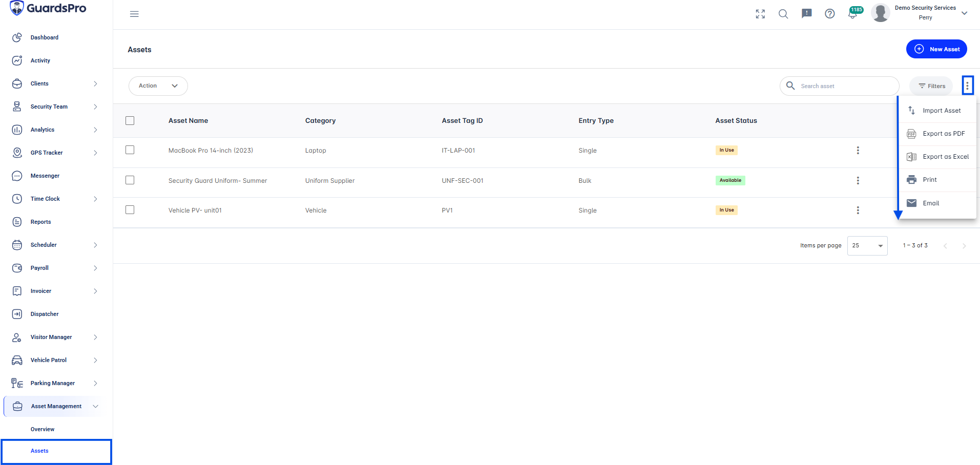The image size is (980, 465).
Task: Choose Export as PDF from menu
Action: (x=937, y=134)
